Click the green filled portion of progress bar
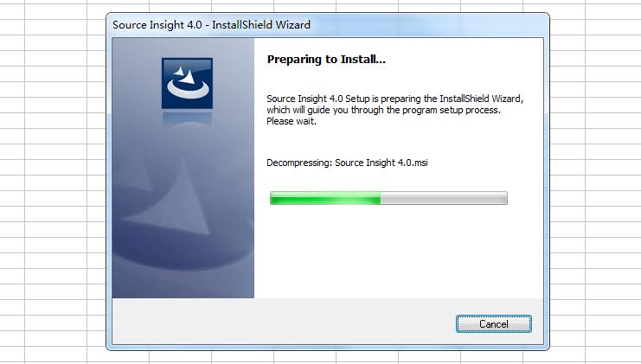 click(325, 198)
